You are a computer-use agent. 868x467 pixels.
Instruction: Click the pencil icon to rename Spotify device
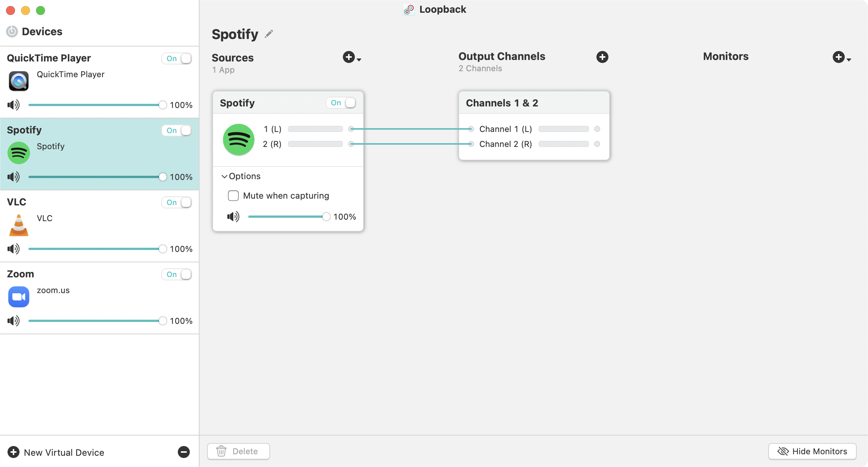click(x=269, y=34)
